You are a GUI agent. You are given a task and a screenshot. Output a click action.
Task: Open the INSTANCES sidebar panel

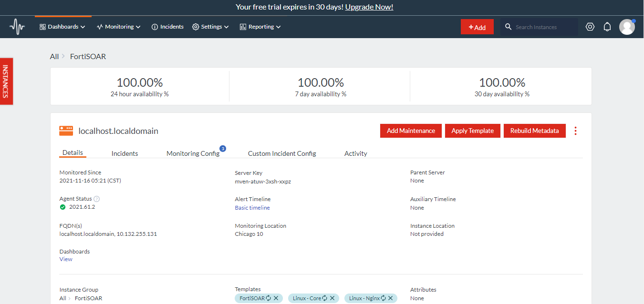(x=6, y=81)
